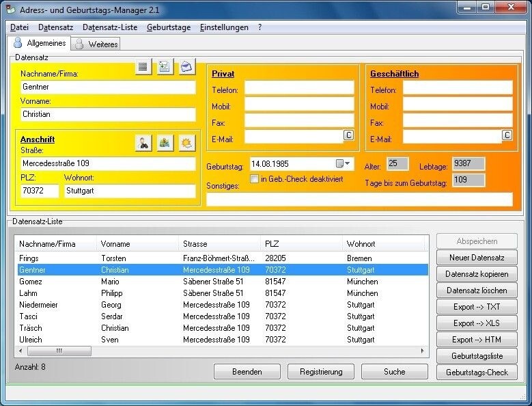This screenshot has height=406, width=532.
Task: Click the app icon in the title bar
Action: (11, 10)
